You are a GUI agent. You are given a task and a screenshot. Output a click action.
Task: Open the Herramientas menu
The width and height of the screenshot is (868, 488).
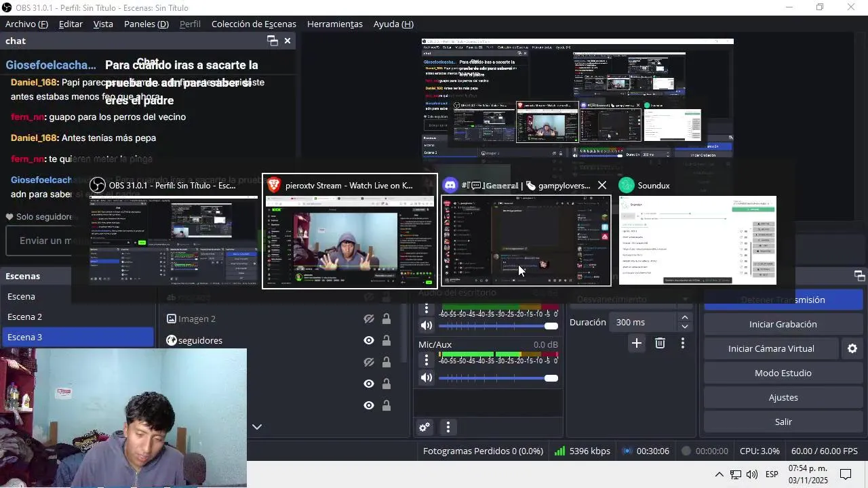(335, 24)
